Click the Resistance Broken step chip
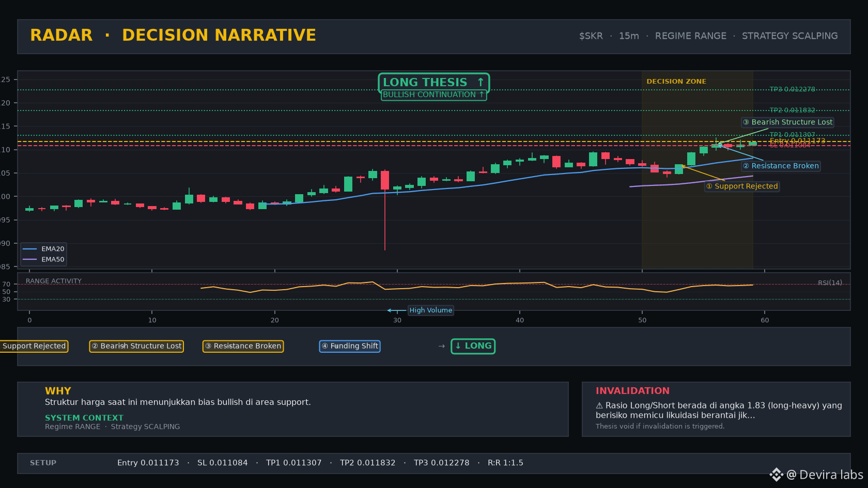Viewport: 868px width, 488px height. [x=243, y=346]
